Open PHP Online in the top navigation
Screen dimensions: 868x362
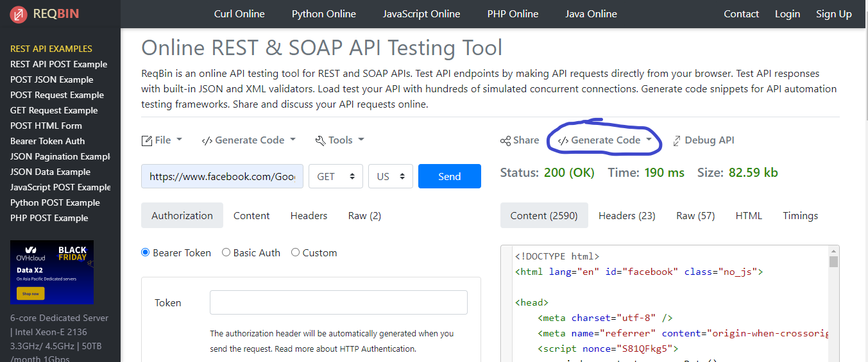513,13
